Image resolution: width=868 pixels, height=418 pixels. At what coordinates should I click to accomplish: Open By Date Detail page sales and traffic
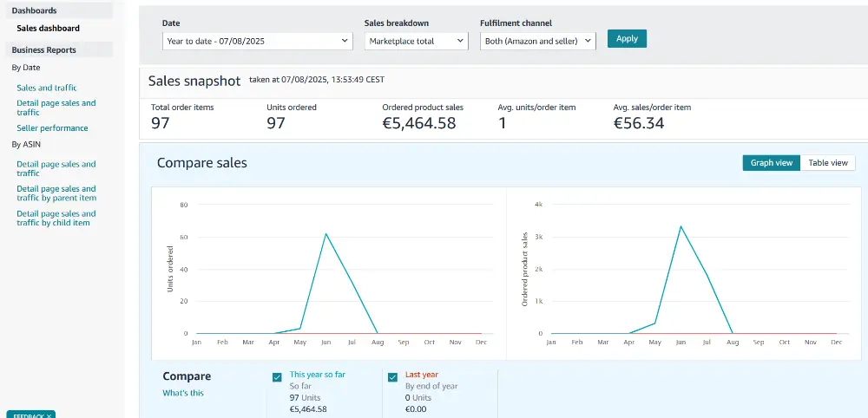click(x=56, y=108)
